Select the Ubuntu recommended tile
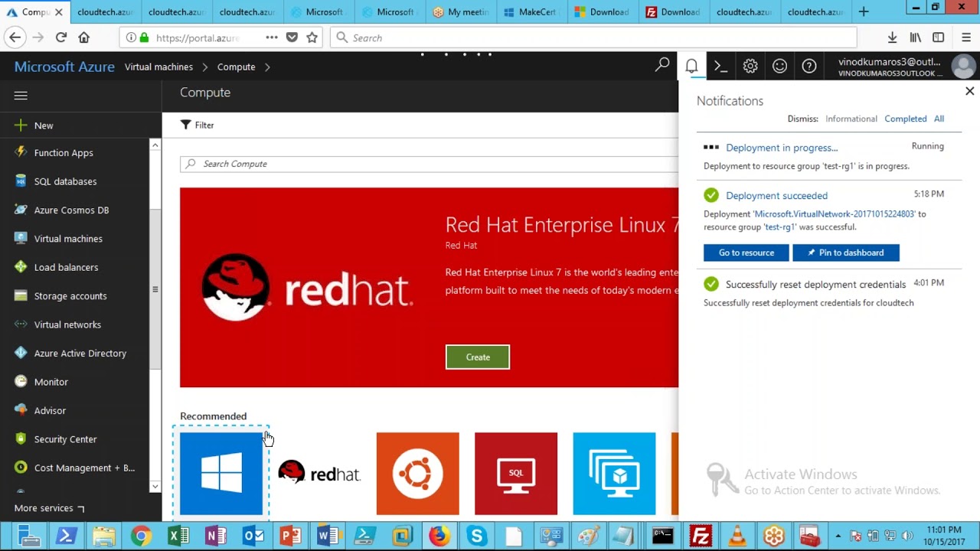 [x=417, y=474]
